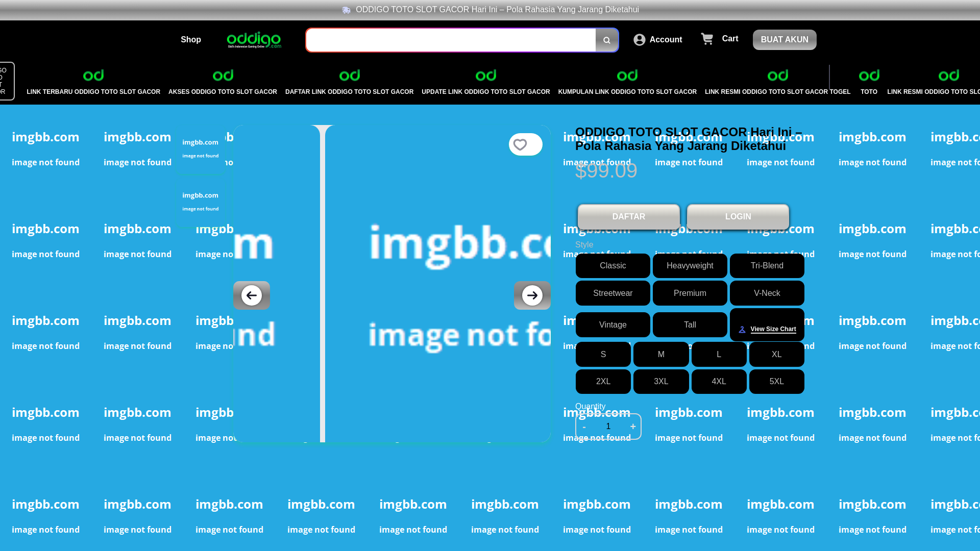Open DAFTAR LINK ODDIGO TOTO SLOT GACOR

(349, 92)
